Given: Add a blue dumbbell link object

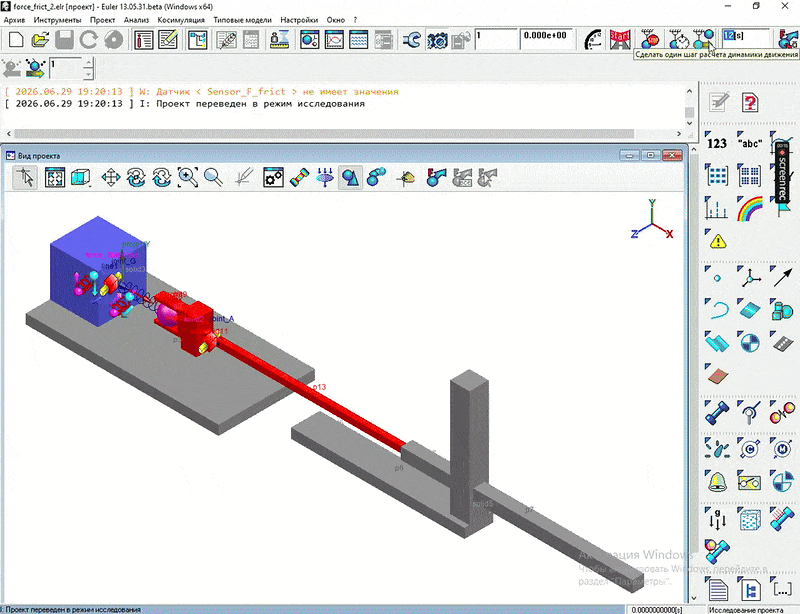Looking at the screenshot, I should (717, 412).
